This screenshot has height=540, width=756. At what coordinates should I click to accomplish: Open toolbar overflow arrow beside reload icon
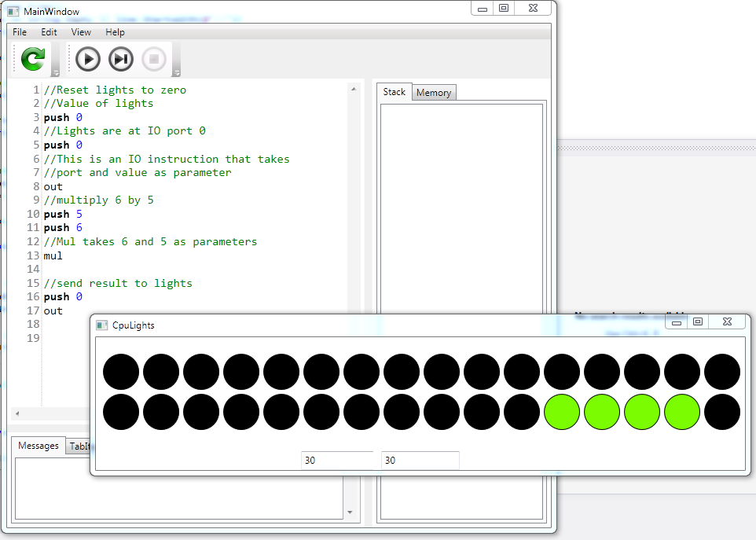(x=56, y=73)
